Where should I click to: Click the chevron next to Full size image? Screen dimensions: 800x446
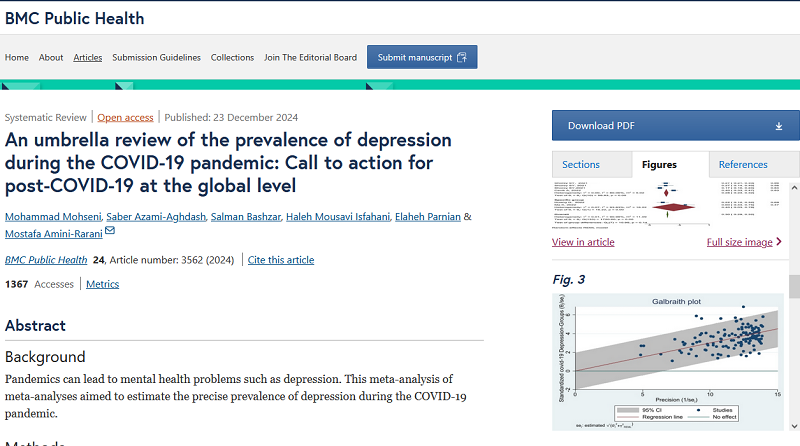(779, 241)
